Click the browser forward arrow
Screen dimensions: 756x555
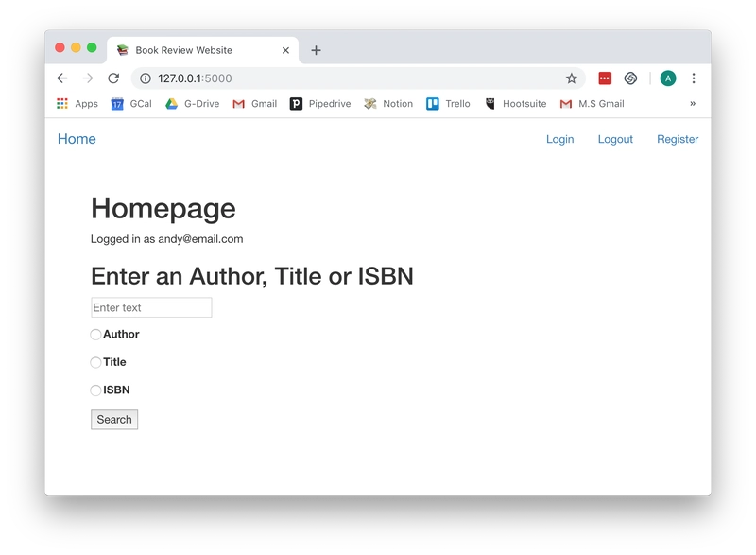tap(88, 78)
